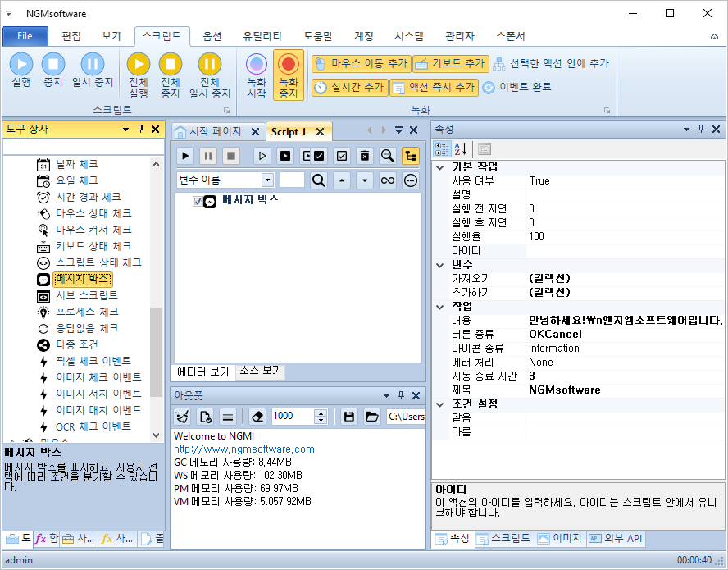Screen dimensions: 728x570
Task: Click the single checkbox icon in editor toolbar
Action: (x=342, y=156)
